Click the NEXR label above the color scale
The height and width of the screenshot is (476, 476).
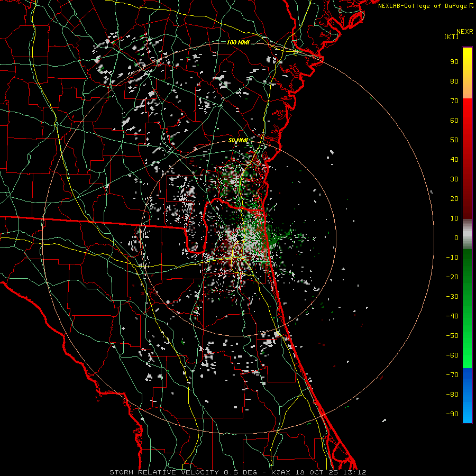coord(465,32)
